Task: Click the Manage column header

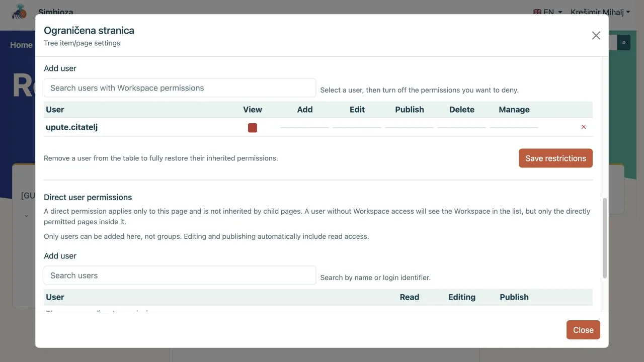Action: pos(514,110)
